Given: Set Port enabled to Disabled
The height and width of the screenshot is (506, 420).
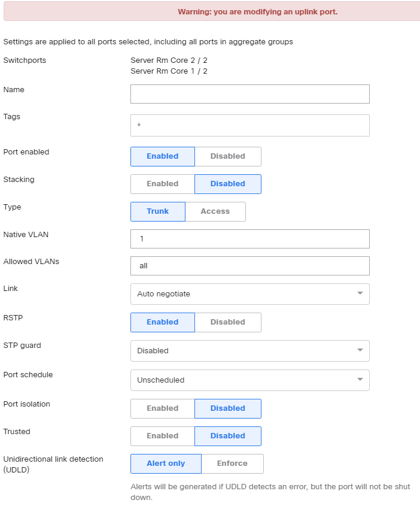Looking at the screenshot, I should (x=227, y=156).
